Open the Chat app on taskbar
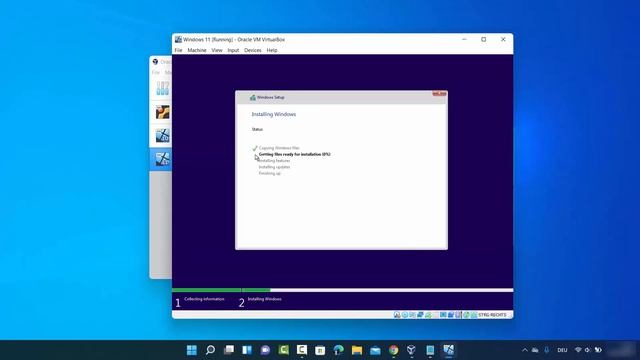 coord(265,350)
